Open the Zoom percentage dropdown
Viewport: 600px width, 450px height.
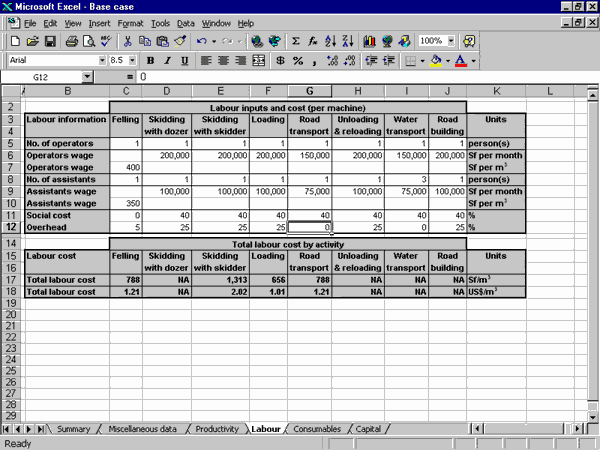point(452,41)
